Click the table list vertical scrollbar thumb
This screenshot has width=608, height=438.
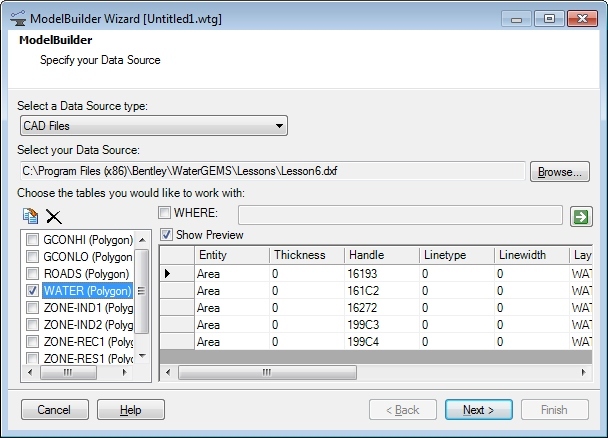click(142, 291)
